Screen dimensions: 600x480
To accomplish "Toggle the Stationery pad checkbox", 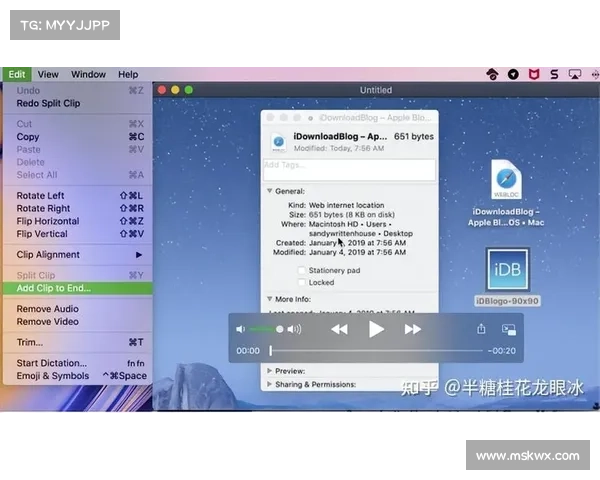I will point(302,271).
